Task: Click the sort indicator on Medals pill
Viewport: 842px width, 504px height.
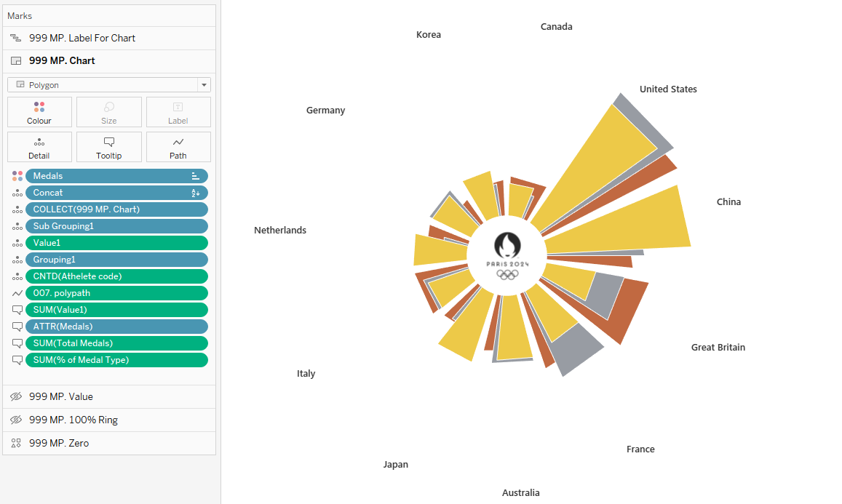Action: (195, 176)
